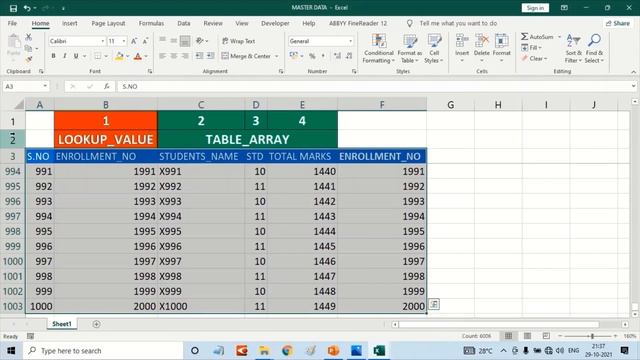Open the Format cells menu
This screenshot has width=640, height=360.
tap(502, 49)
